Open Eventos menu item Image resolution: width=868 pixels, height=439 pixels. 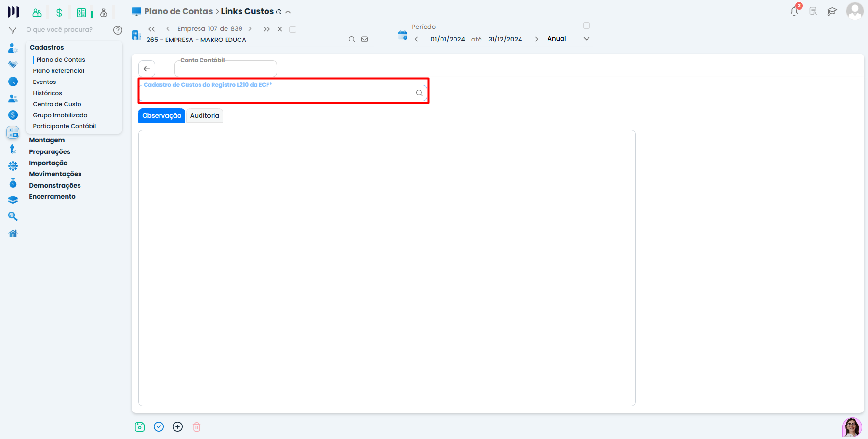coord(44,82)
